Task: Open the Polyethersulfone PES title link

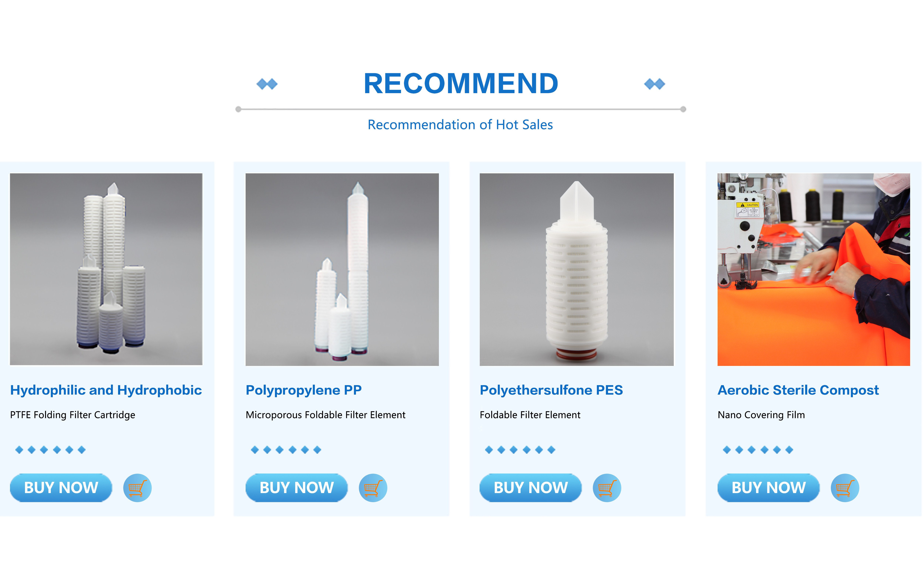Action: tap(551, 390)
